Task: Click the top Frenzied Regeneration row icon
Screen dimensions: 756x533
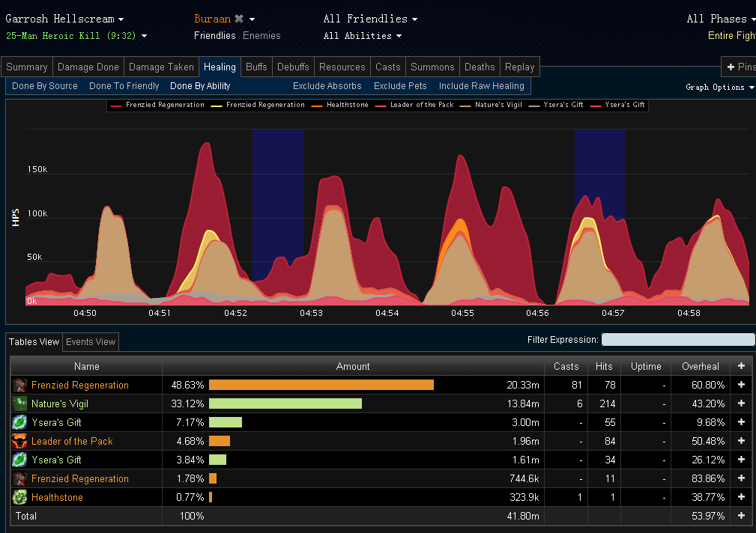Action: (19, 385)
